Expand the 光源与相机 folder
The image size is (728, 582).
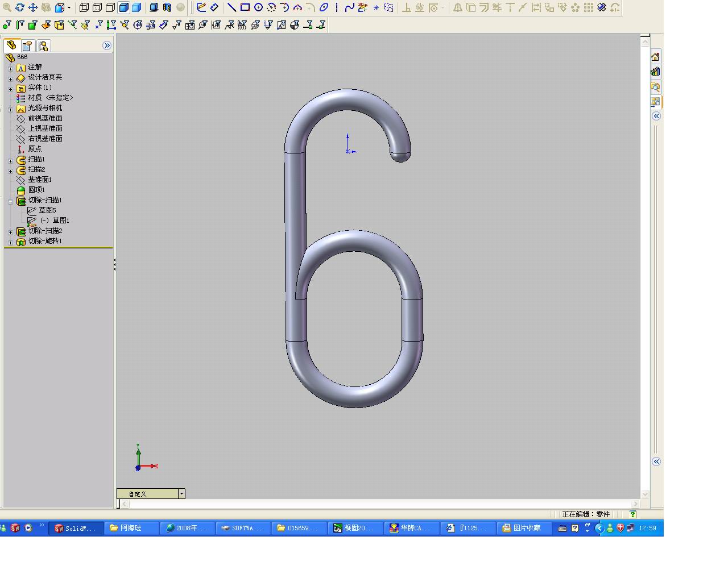[10, 109]
